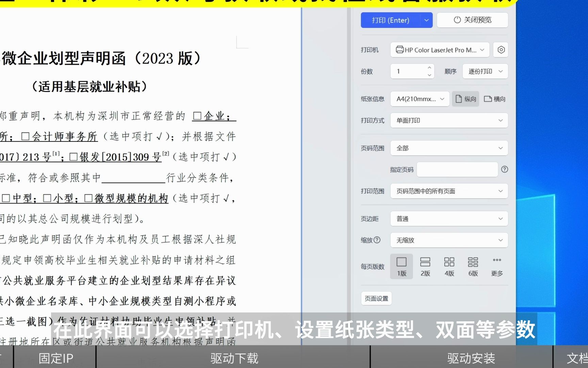This screenshot has width=588, height=368.
Task: Click the help icon beside 指定页码
Action: pos(505,169)
